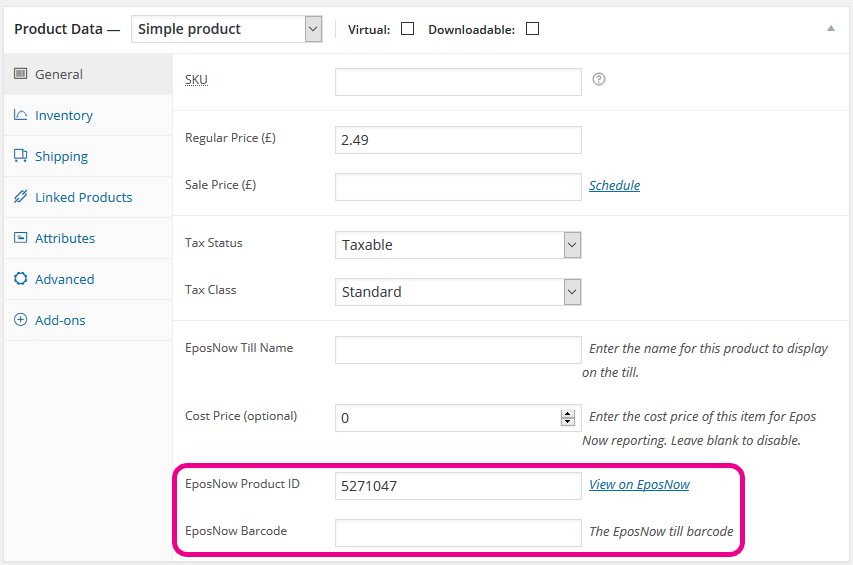This screenshot has width=853, height=565.
Task: Expand the Tax Status dropdown
Action: click(x=458, y=245)
